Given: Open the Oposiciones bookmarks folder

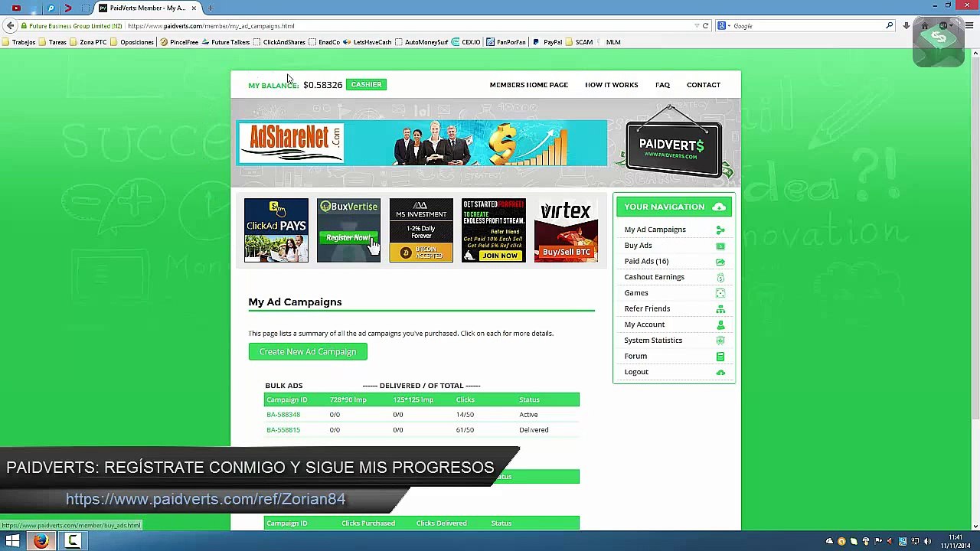Looking at the screenshot, I should [x=132, y=42].
